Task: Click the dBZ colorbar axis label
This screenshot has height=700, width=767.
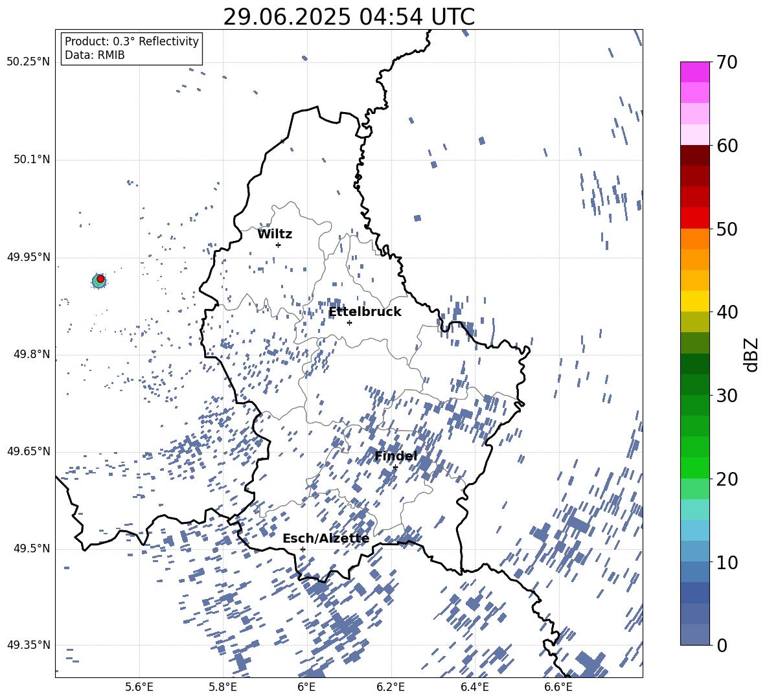Action: 752,354
